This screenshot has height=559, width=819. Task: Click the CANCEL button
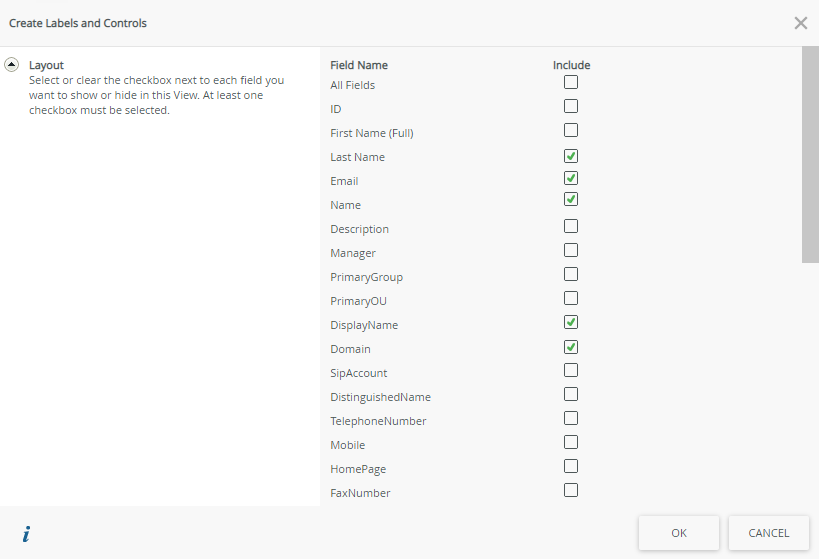click(768, 533)
